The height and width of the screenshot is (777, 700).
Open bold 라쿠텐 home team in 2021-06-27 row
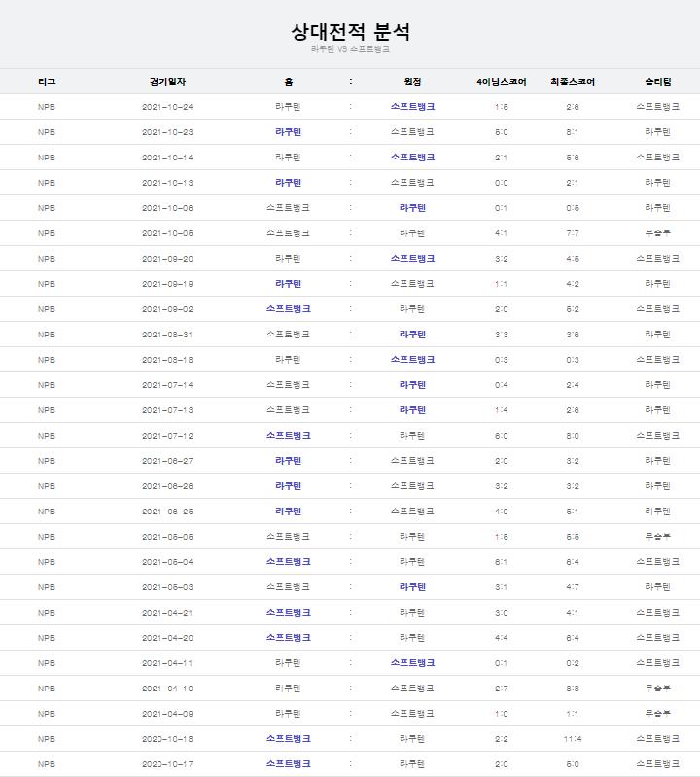[289, 460]
